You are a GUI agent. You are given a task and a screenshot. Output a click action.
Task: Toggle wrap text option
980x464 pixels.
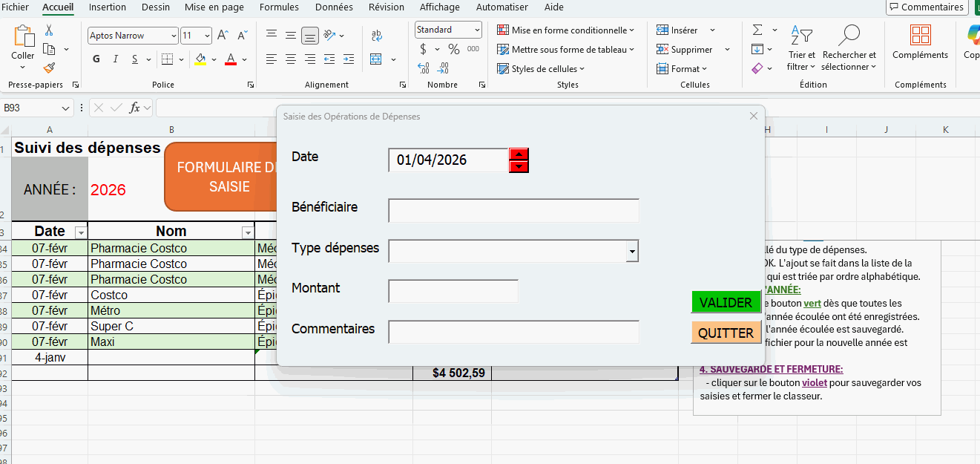coord(376,35)
